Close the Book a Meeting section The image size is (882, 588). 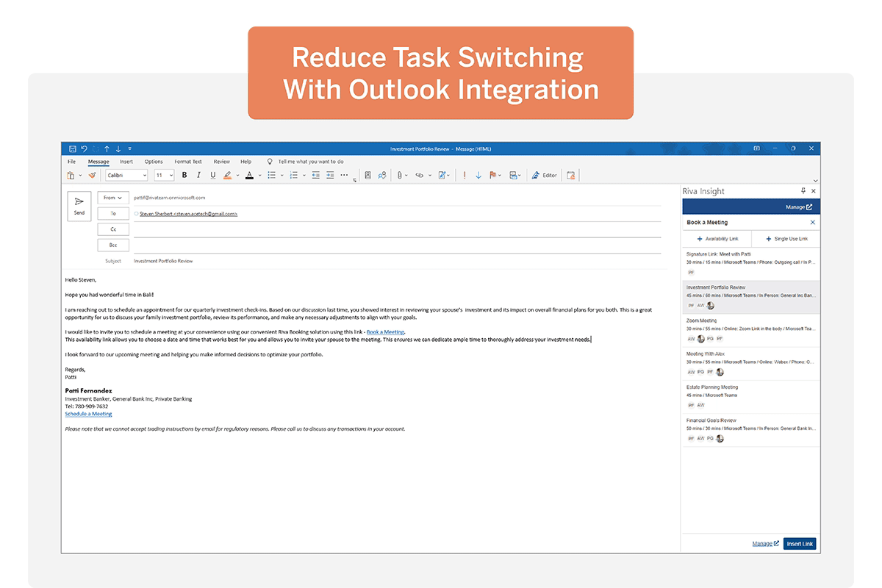(x=812, y=222)
